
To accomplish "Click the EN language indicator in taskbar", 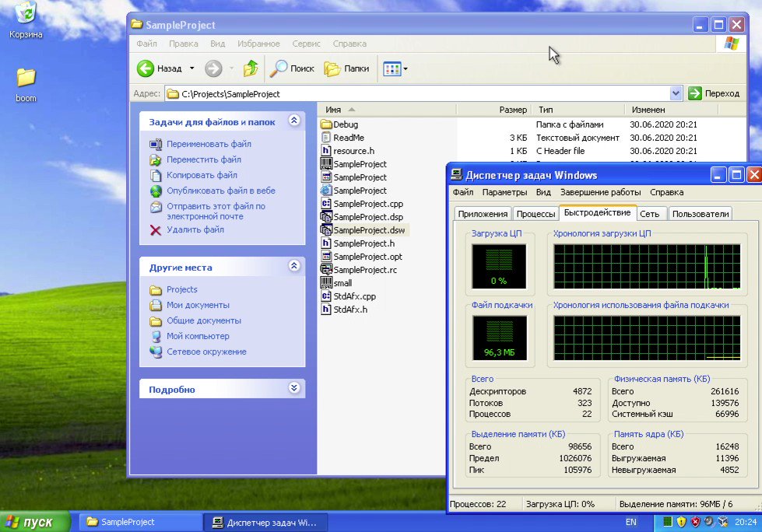I will point(630,523).
